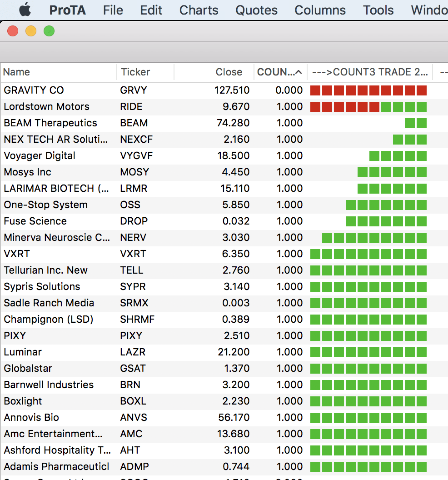
Task: Select the Sypris Solutions name cell
Action: tap(42, 287)
